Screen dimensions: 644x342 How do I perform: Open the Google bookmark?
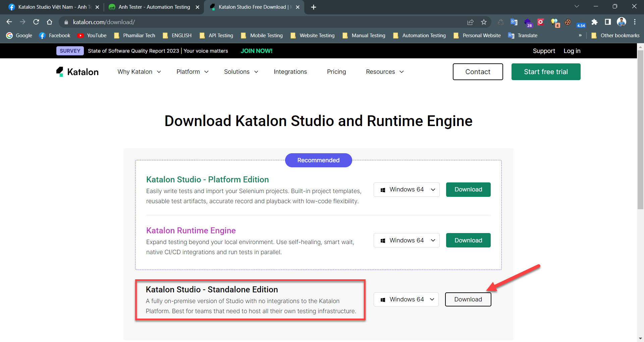click(19, 36)
